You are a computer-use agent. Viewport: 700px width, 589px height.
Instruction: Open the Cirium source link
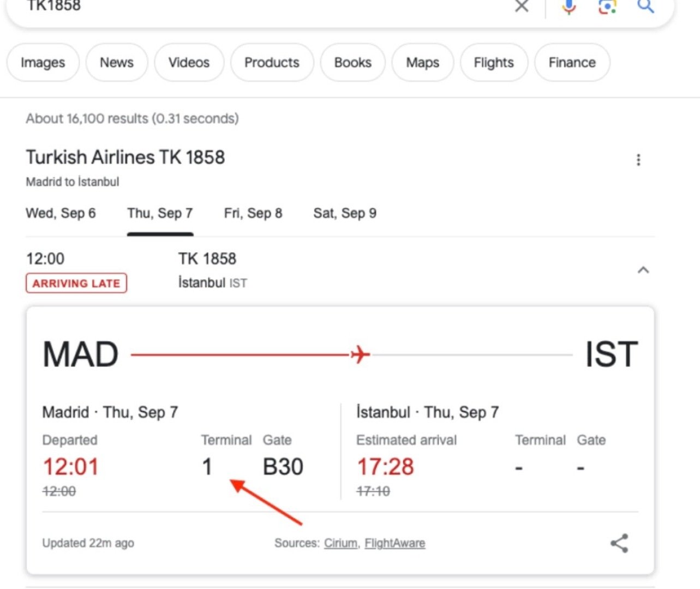tap(341, 543)
